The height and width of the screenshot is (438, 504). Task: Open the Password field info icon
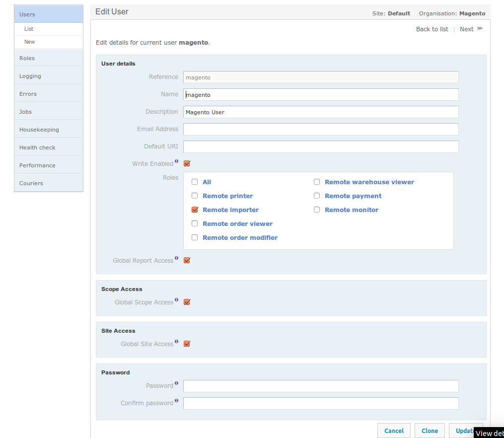pos(176,382)
